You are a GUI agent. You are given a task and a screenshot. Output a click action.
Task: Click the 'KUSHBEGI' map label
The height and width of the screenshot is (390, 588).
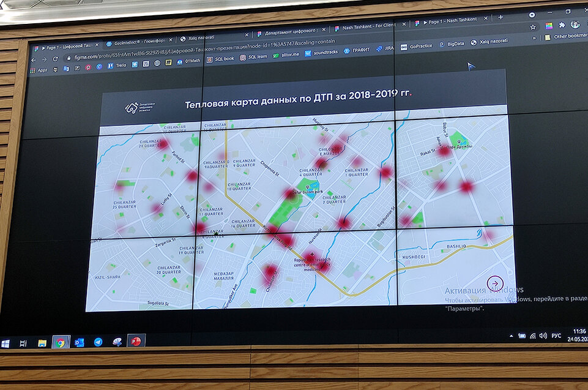pyautogui.click(x=414, y=257)
